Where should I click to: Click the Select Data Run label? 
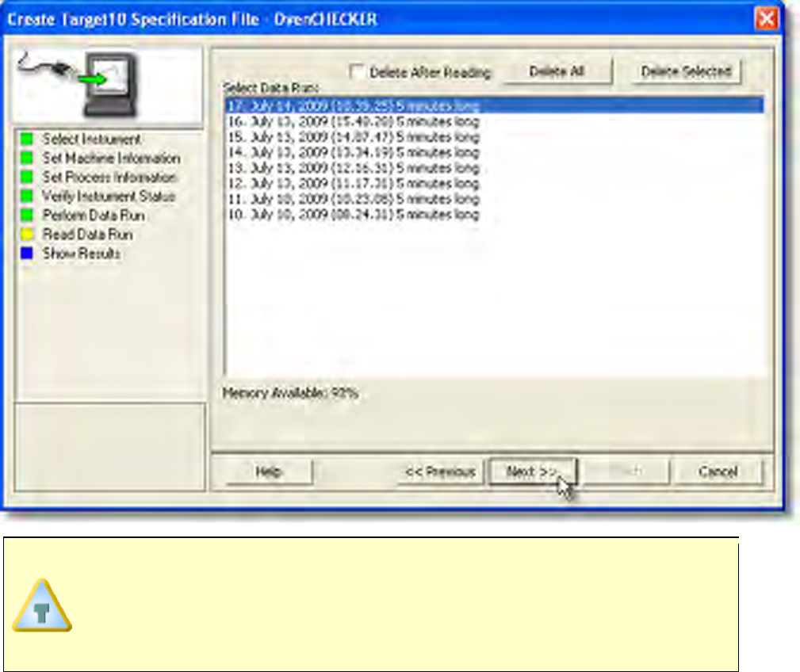(x=271, y=88)
